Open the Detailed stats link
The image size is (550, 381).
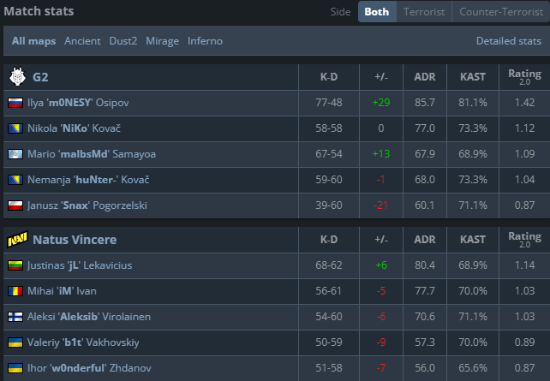pyautogui.click(x=509, y=41)
